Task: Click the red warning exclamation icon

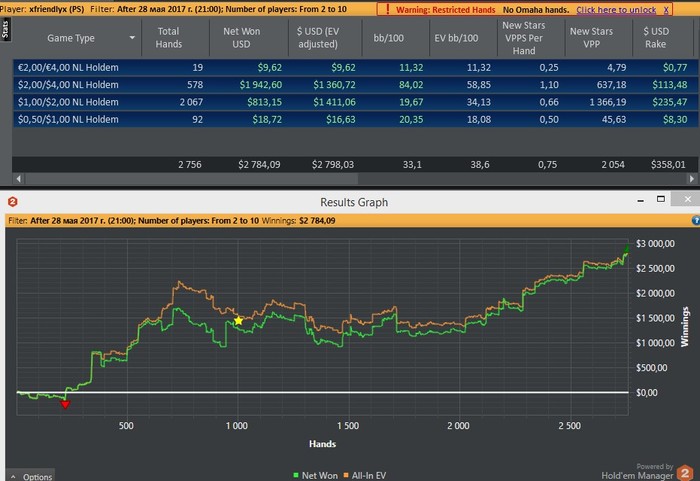Action: tap(386, 9)
